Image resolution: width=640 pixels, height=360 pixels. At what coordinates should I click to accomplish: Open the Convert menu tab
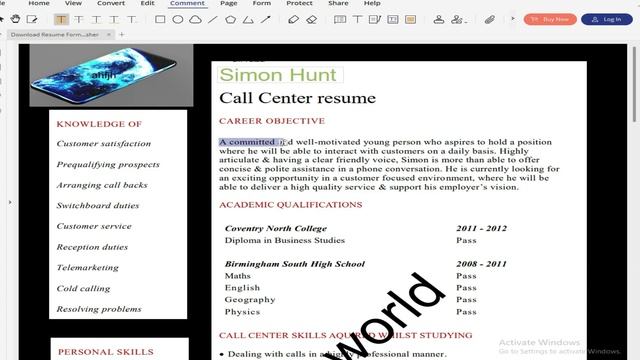111,3
